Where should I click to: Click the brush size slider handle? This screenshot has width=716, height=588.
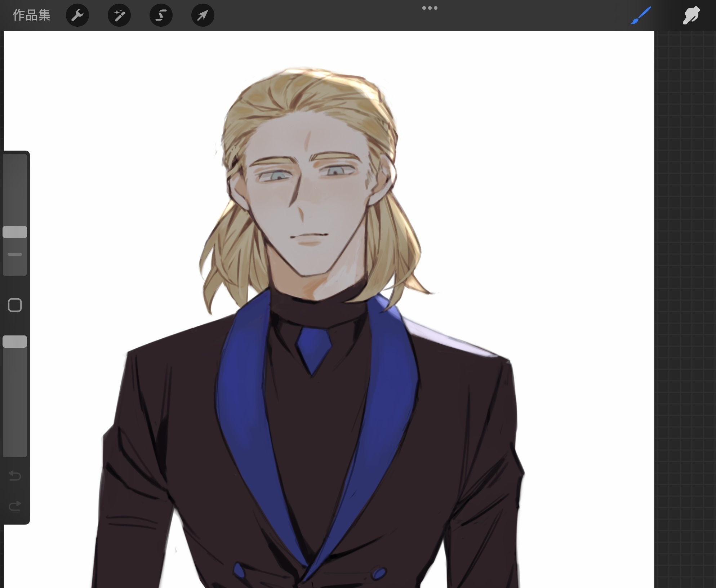point(15,232)
